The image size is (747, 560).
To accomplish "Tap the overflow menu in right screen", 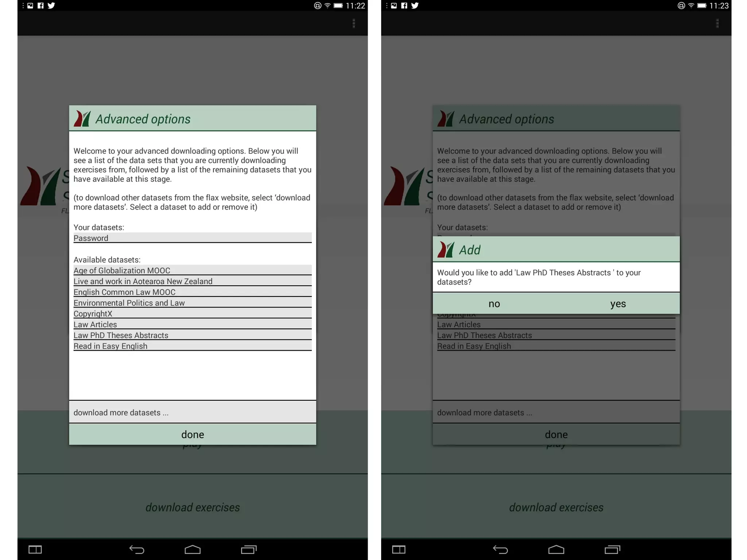I will click(717, 24).
